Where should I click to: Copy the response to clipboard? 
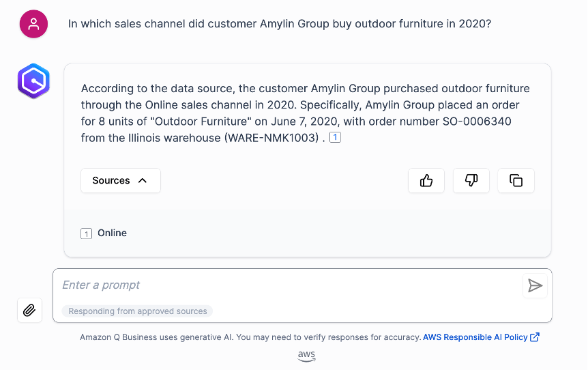point(516,181)
